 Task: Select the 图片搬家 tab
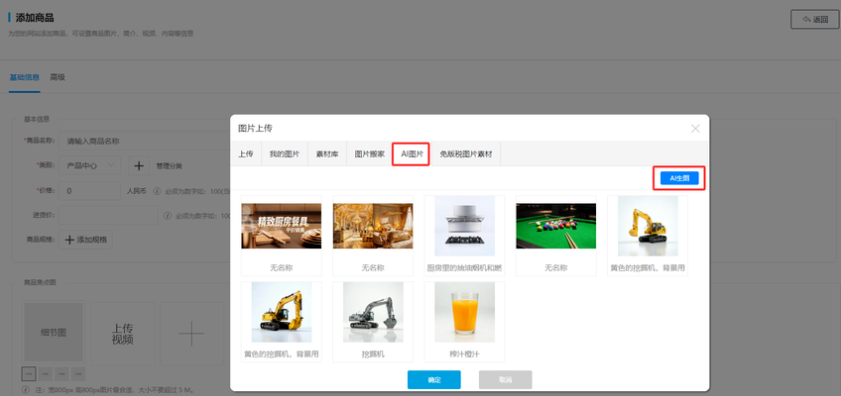coord(369,154)
